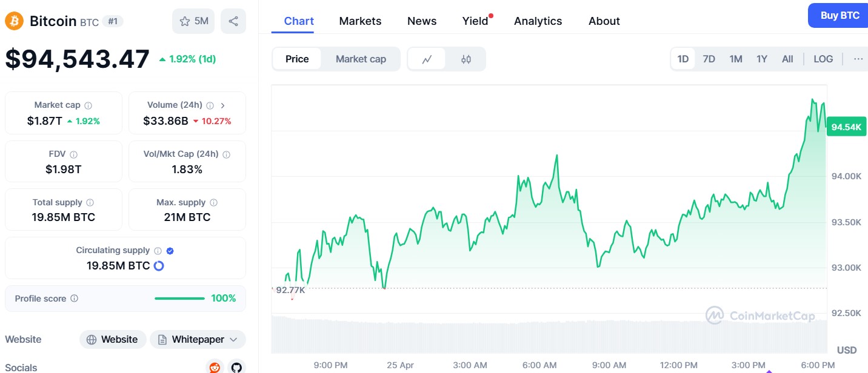Switch to candlestick chart view icon
868x373 pixels.
point(466,59)
